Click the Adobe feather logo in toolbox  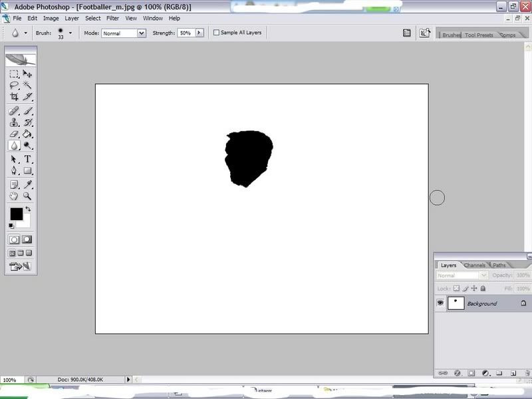[21, 60]
